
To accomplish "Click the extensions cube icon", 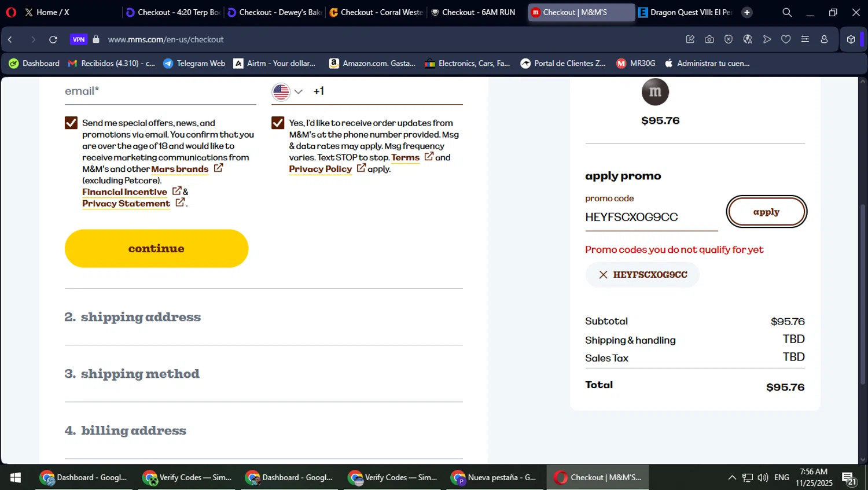I will click(851, 39).
